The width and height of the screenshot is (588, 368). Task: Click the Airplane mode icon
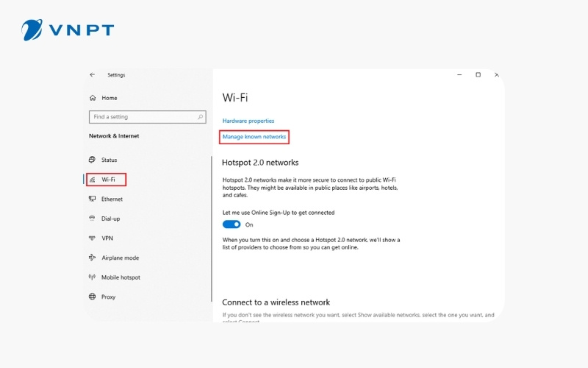pos(92,258)
